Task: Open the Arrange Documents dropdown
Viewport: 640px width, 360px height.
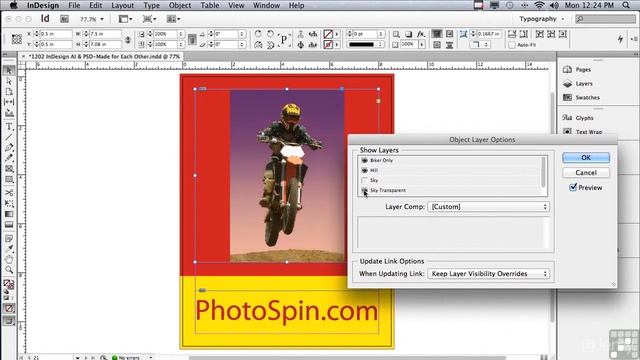Action: [173, 19]
